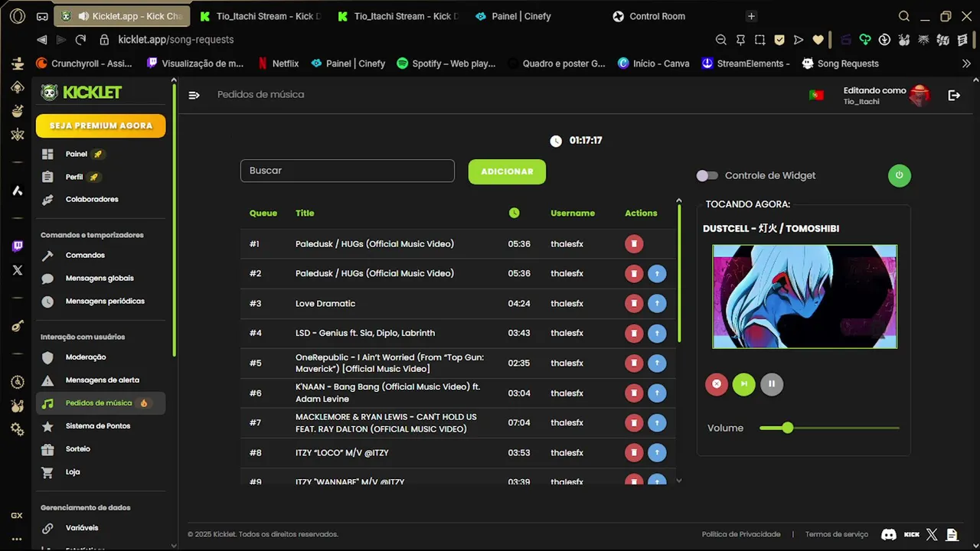
Task: Move LSD - Genius song up
Action: pyautogui.click(x=657, y=334)
